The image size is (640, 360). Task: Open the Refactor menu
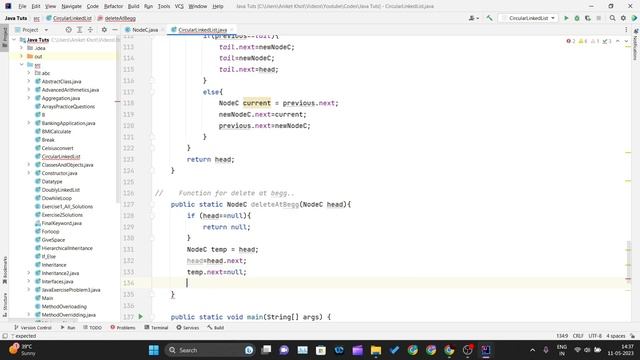coord(113,6)
